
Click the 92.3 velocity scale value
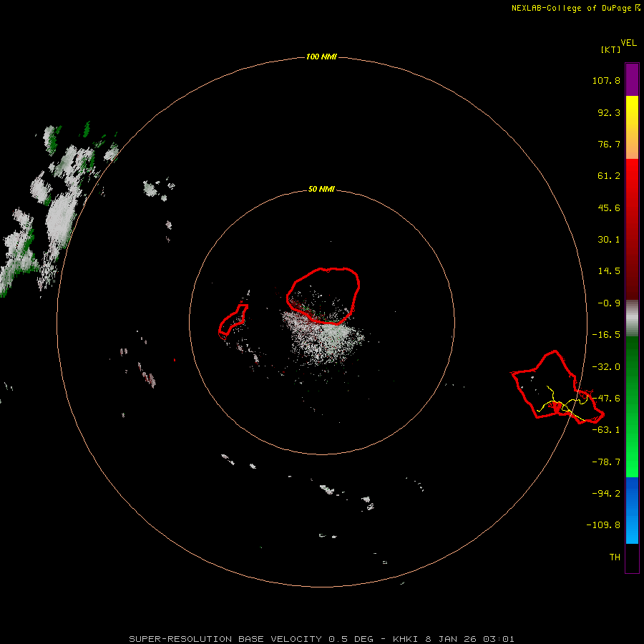point(609,112)
